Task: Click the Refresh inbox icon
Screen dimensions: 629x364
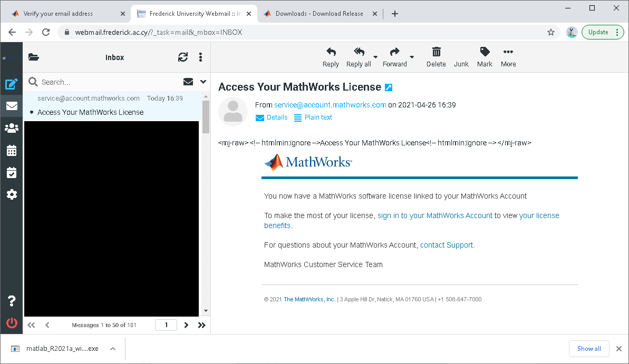Action: [x=183, y=57]
